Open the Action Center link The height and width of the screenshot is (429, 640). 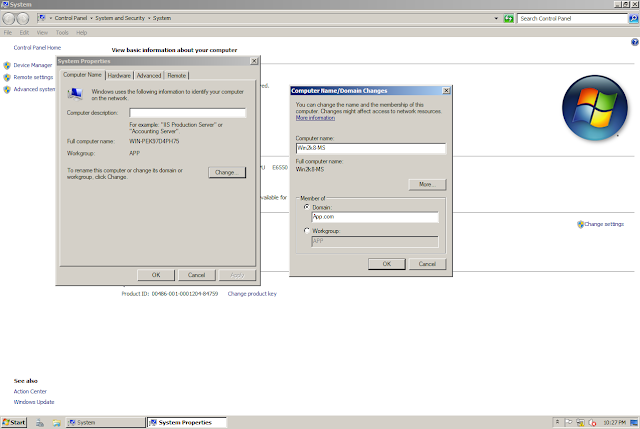(x=30, y=391)
